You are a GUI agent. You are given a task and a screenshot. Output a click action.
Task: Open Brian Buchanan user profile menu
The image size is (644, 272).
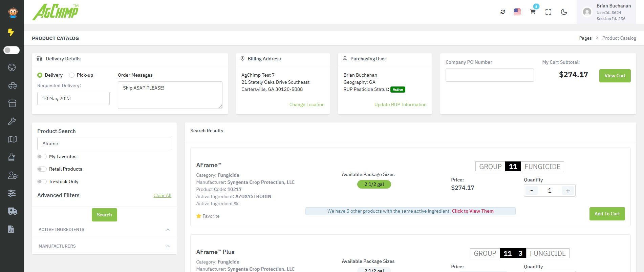pos(606,12)
